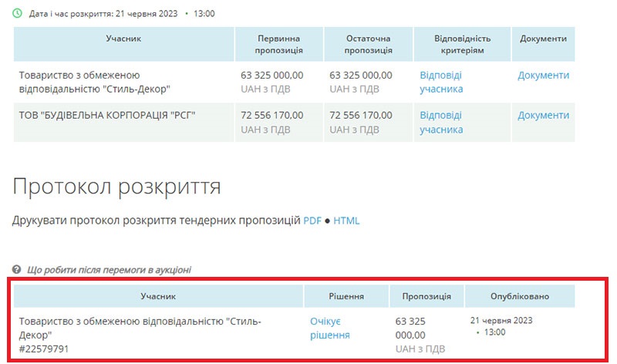Download the opening protocol as PDF
The image size is (617, 364).
coord(312,221)
